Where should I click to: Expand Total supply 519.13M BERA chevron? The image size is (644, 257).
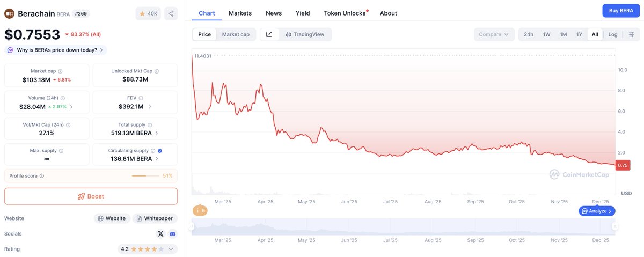[157, 133]
